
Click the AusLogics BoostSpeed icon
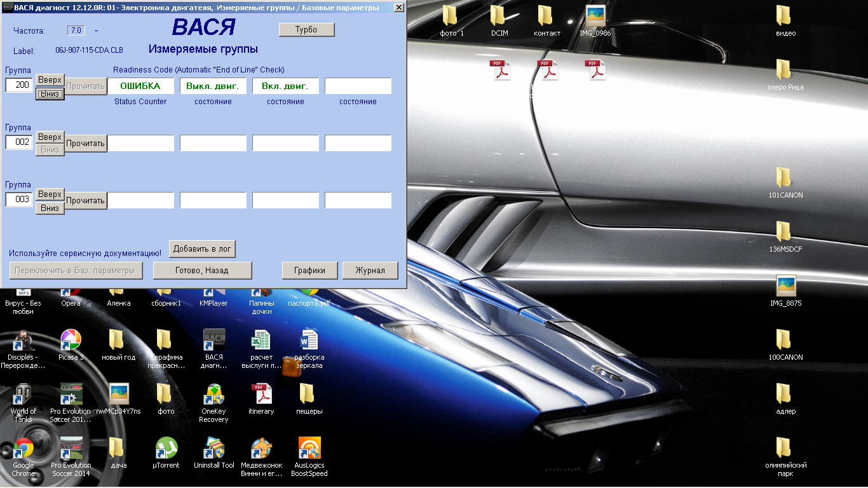click(x=309, y=449)
